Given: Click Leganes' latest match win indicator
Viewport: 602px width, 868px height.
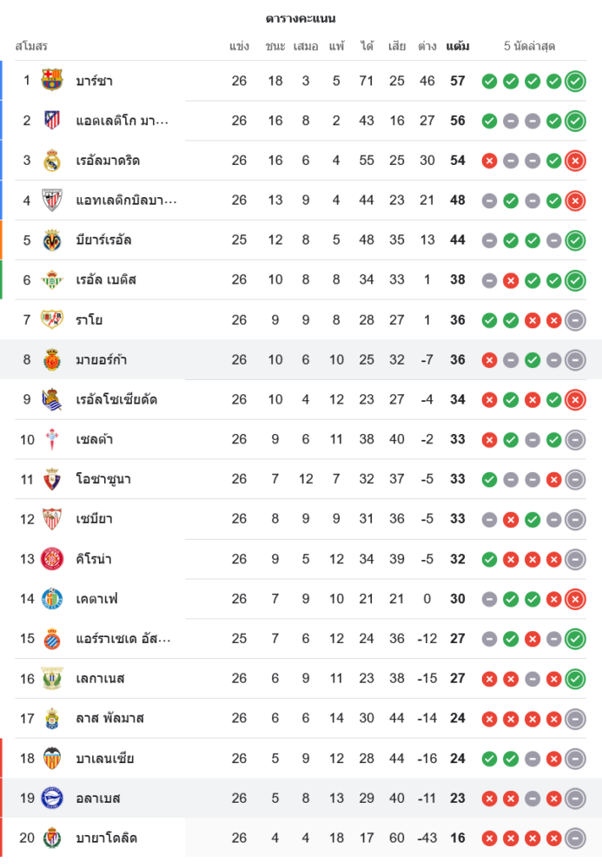Looking at the screenshot, I should click(x=575, y=679).
